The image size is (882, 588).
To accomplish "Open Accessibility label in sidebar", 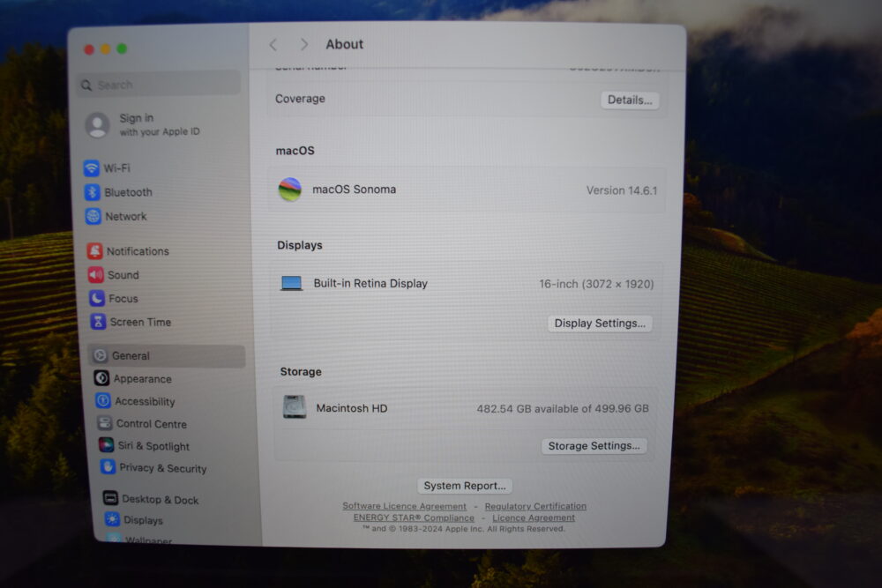I will coord(146,401).
